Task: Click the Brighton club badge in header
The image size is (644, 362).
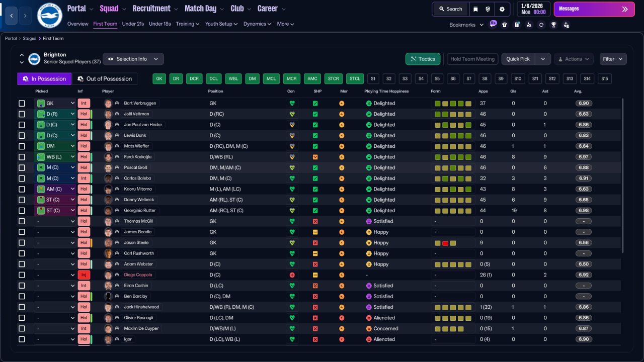Action: (x=49, y=16)
